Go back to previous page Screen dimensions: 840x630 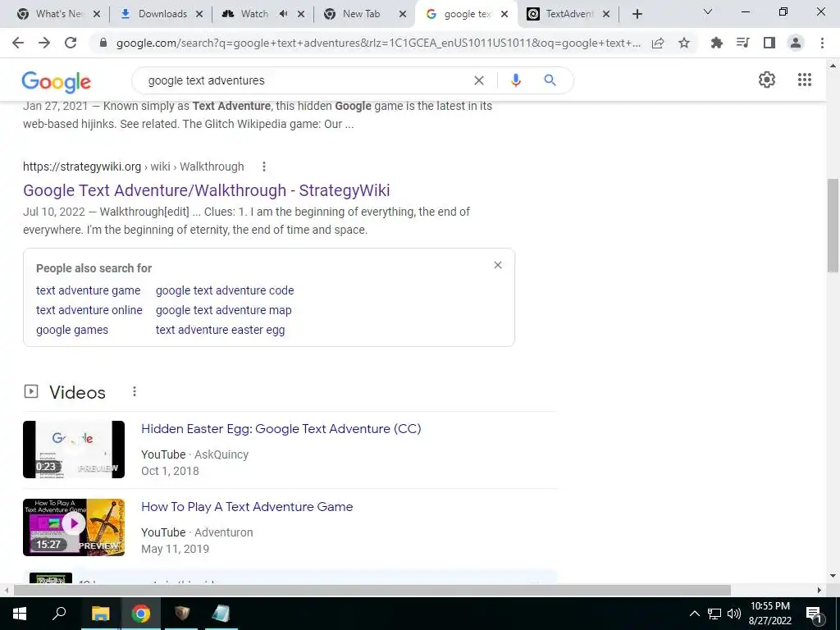click(x=18, y=43)
